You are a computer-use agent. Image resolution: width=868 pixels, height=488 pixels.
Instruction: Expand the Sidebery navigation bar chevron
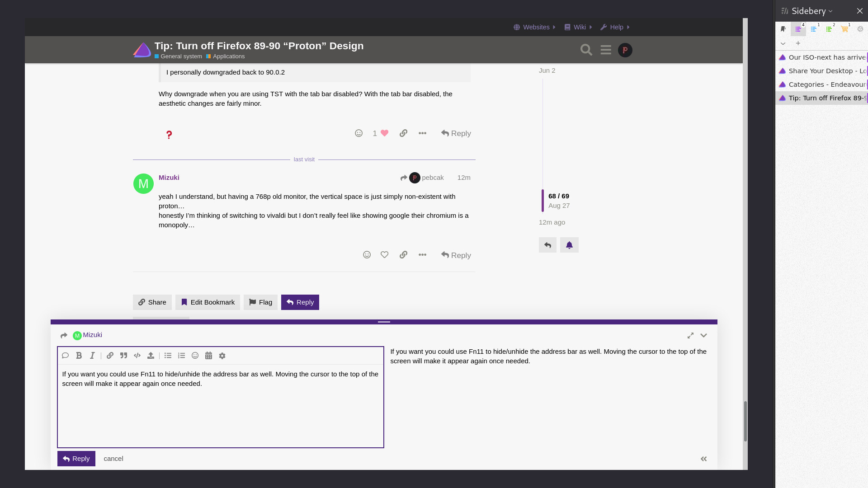[x=783, y=43]
